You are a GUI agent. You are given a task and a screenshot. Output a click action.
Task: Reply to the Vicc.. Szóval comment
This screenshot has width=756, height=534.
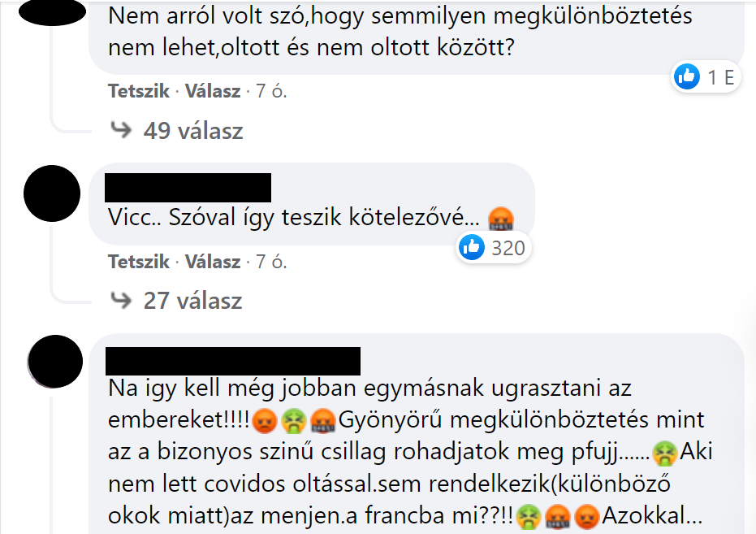click(213, 262)
